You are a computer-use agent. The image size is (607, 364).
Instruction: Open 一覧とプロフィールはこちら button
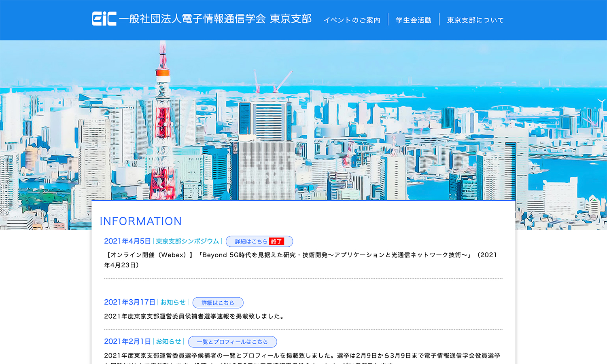tap(232, 342)
